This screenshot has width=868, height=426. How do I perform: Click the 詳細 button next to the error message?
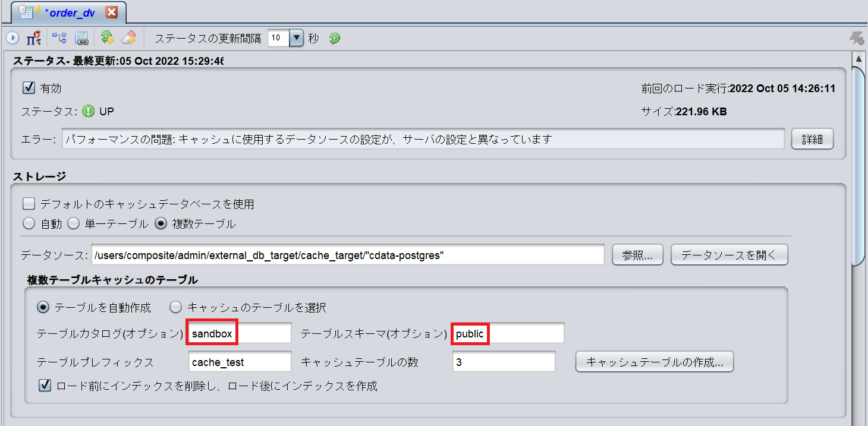pyautogui.click(x=812, y=138)
